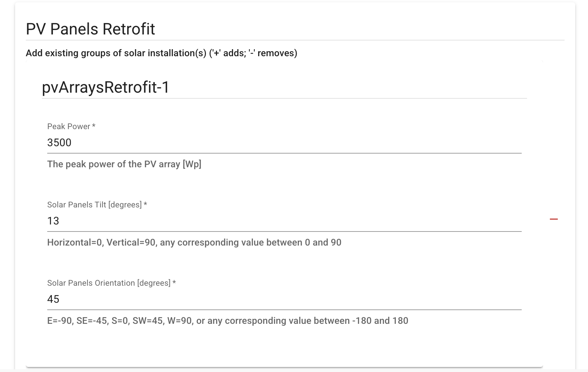Click the Solar Panels Tilt [degrees] label
The image size is (588, 372).
pos(94,205)
